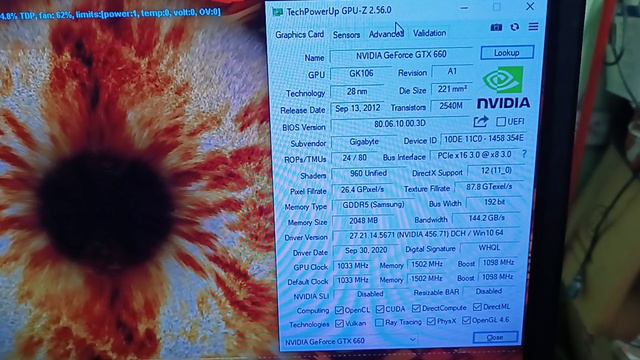Viewport: 640px width, 360px height.
Task: Open the GPU-Z hamburger menu
Action: tap(533, 27)
